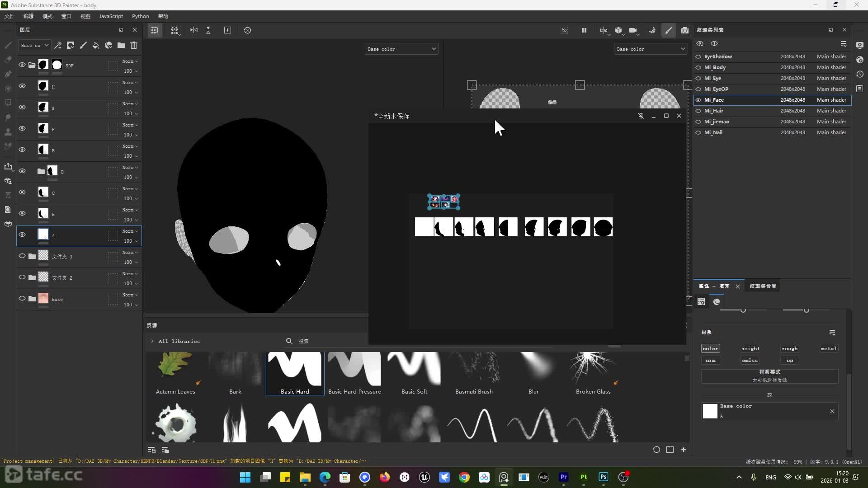Toggle visibility of the Base folder

[22, 299]
